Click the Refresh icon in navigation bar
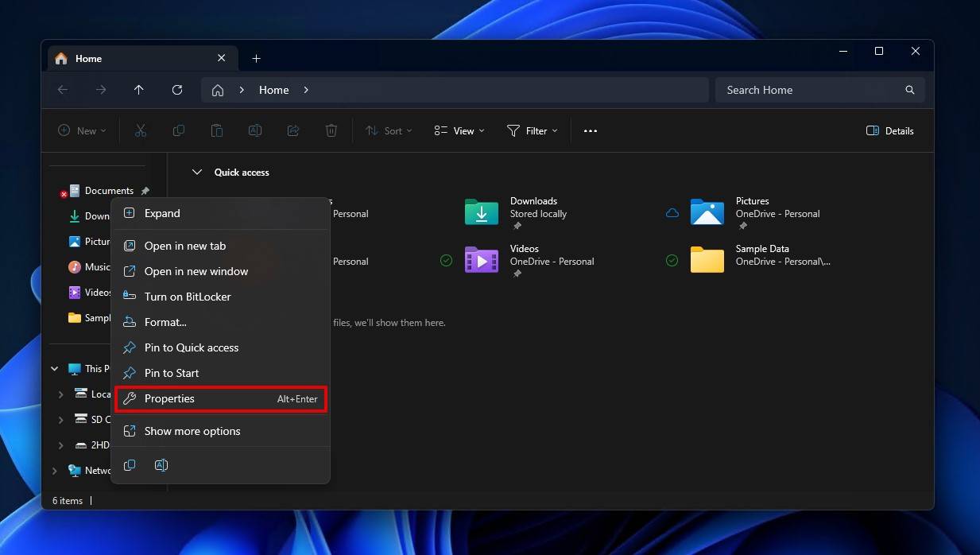Screen dimensions: 980x555 [x=177, y=90]
